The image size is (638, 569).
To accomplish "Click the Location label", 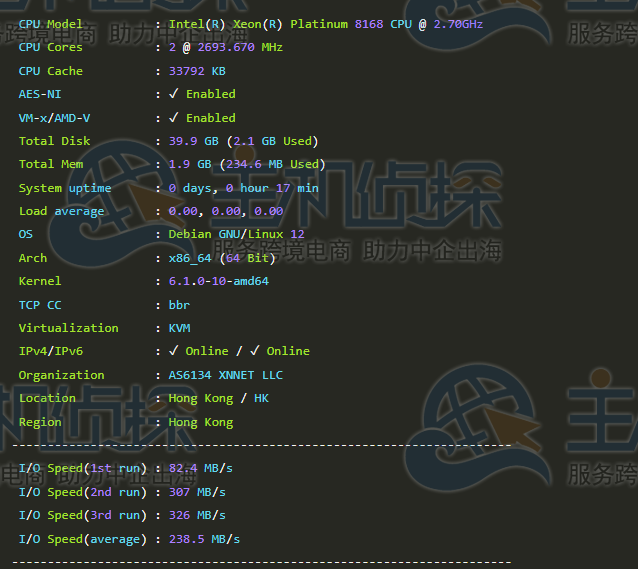I will pos(47,398).
